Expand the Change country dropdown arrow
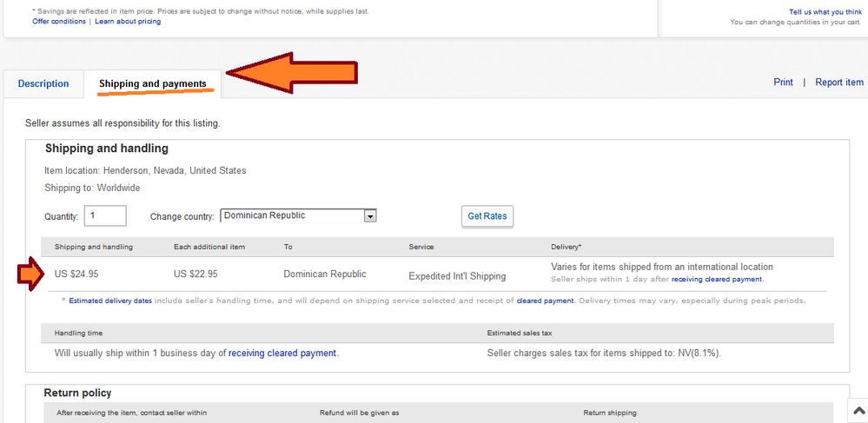 click(370, 216)
